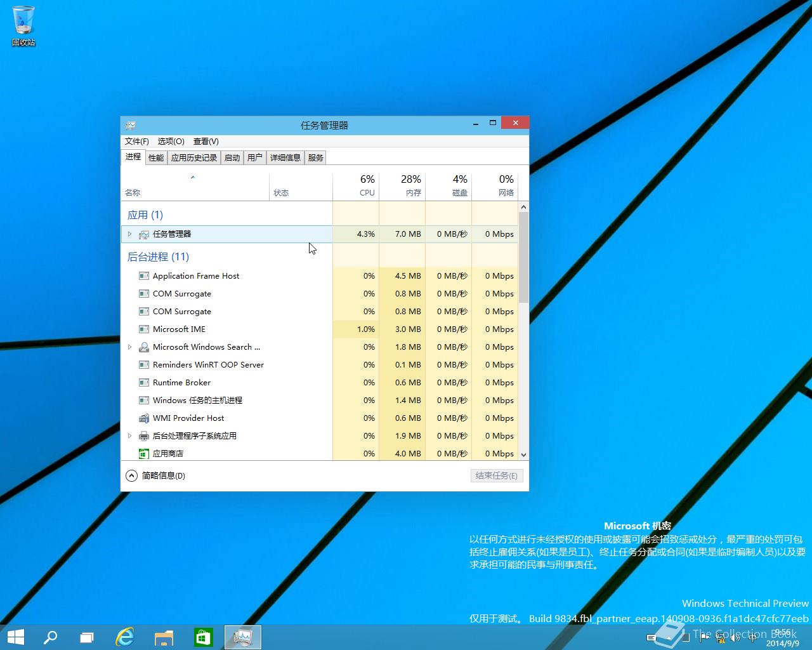812x650 pixels.
Task: Select the WMI Provider Host name
Action: [188, 418]
